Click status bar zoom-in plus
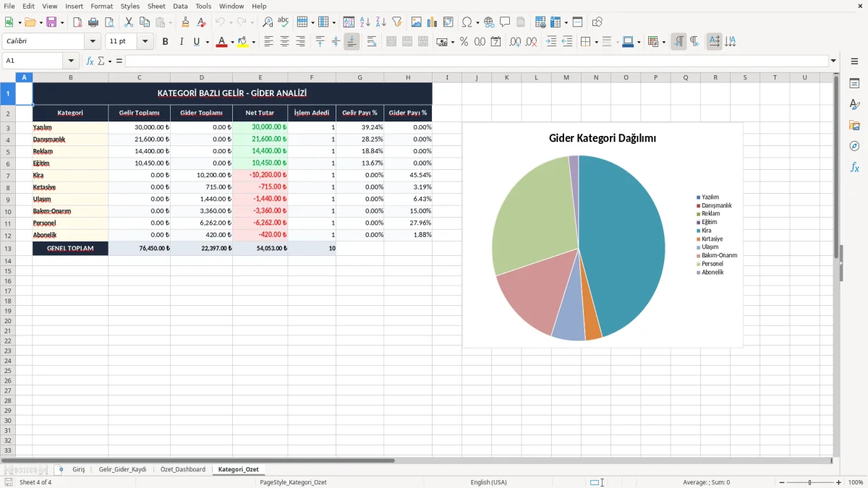The width and height of the screenshot is (868, 488). point(839,482)
